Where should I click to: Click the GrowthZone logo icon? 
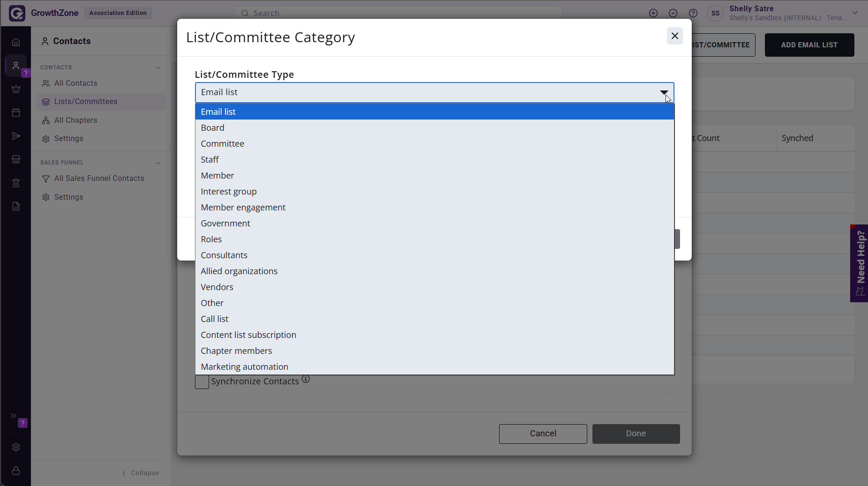(17, 13)
